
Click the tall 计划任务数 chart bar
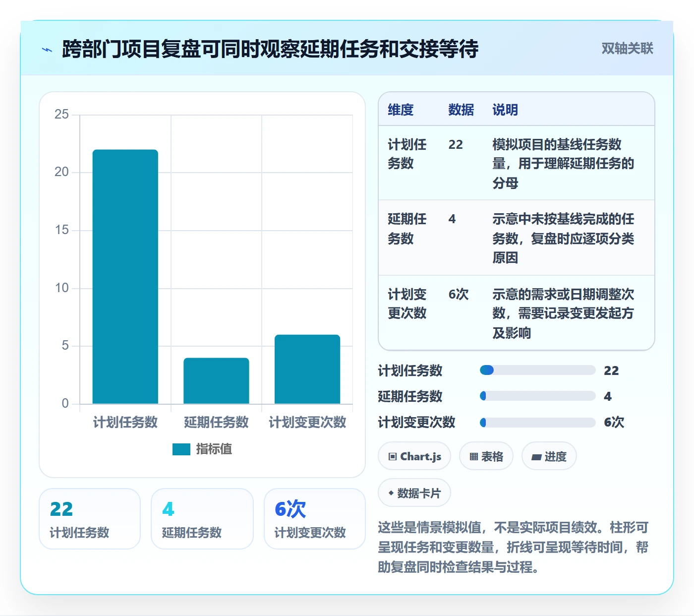click(125, 277)
